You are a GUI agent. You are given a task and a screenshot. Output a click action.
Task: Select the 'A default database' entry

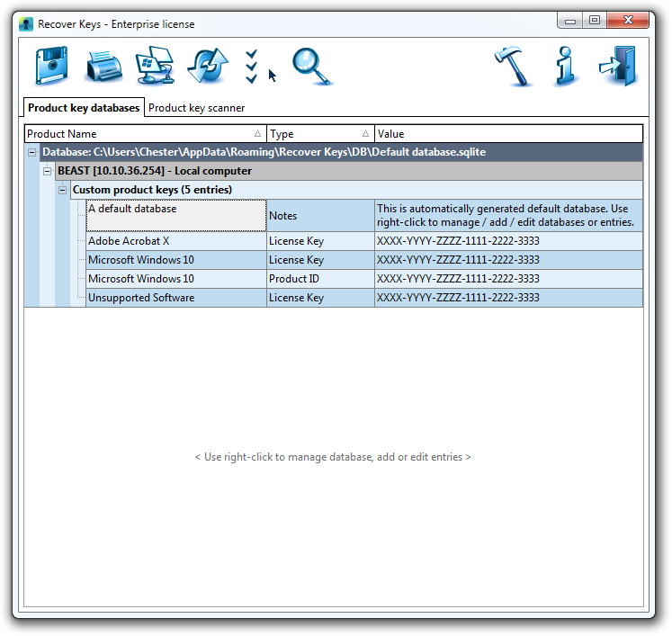coord(176,216)
